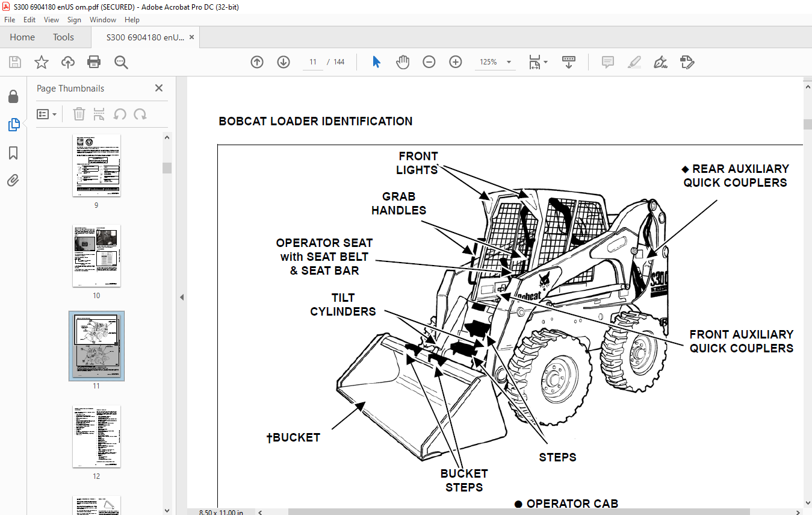The image size is (812, 515).
Task: Click thumbnails panel scroll up arrow
Action: pyautogui.click(x=167, y=137)
